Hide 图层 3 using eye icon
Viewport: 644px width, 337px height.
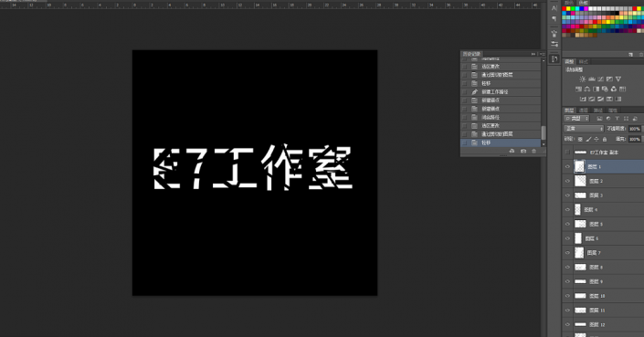pos(567,195)
